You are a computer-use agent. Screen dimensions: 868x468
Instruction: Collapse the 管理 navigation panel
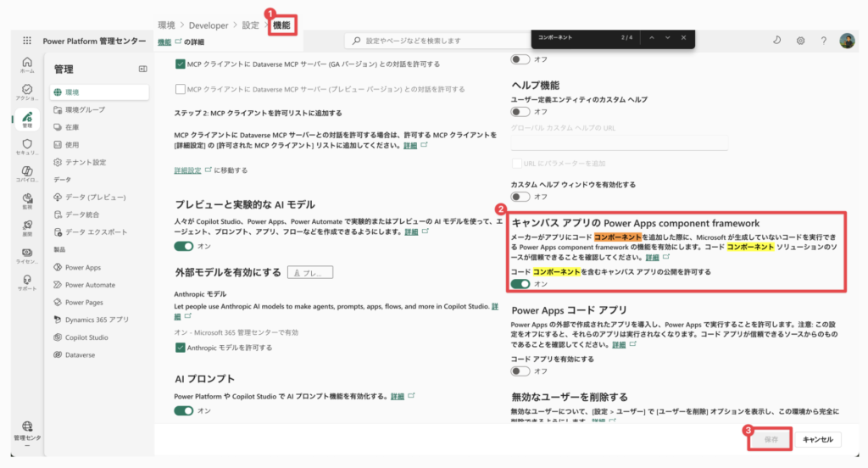tap(143, 70)
